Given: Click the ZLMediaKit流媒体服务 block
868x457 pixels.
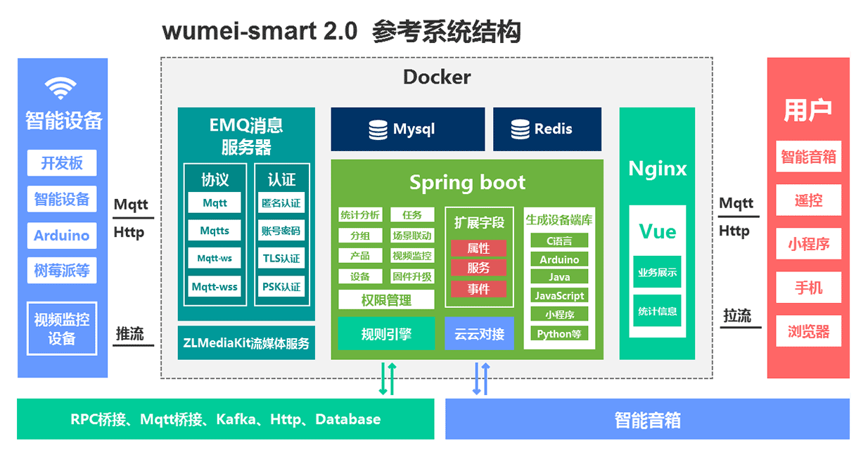Looking at the screenshot, I should [x=246, y=344].
